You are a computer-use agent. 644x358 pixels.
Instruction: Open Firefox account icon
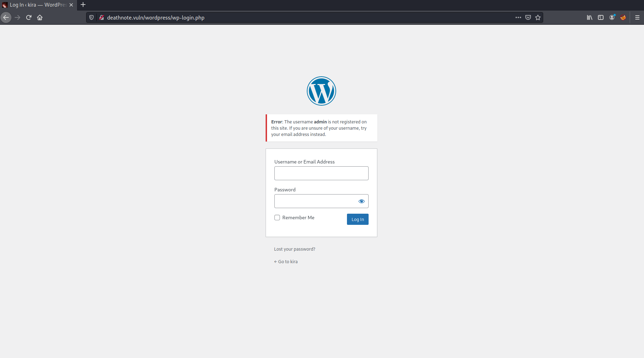[612, 17]
